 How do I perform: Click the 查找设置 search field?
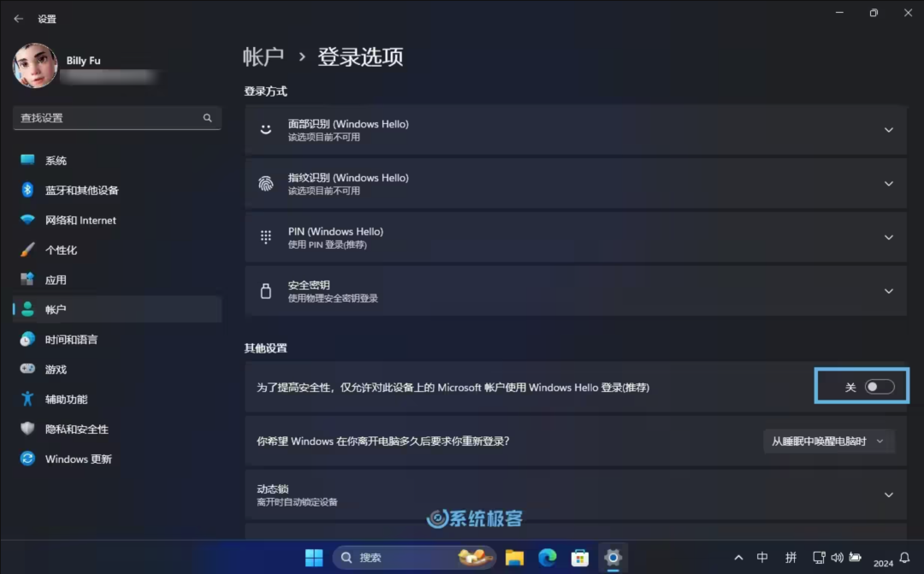pos(116,118)
